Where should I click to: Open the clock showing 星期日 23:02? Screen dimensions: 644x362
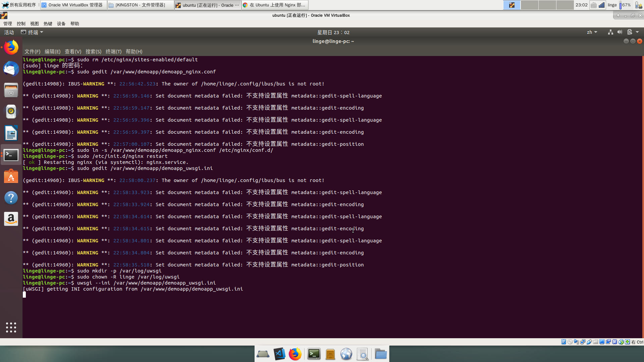tap(333, 32)
